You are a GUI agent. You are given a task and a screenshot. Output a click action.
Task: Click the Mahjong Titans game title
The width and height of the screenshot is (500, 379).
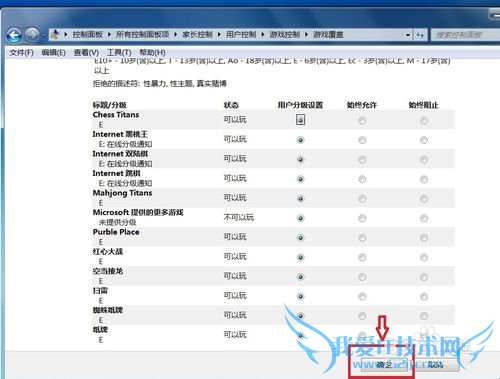122,193
